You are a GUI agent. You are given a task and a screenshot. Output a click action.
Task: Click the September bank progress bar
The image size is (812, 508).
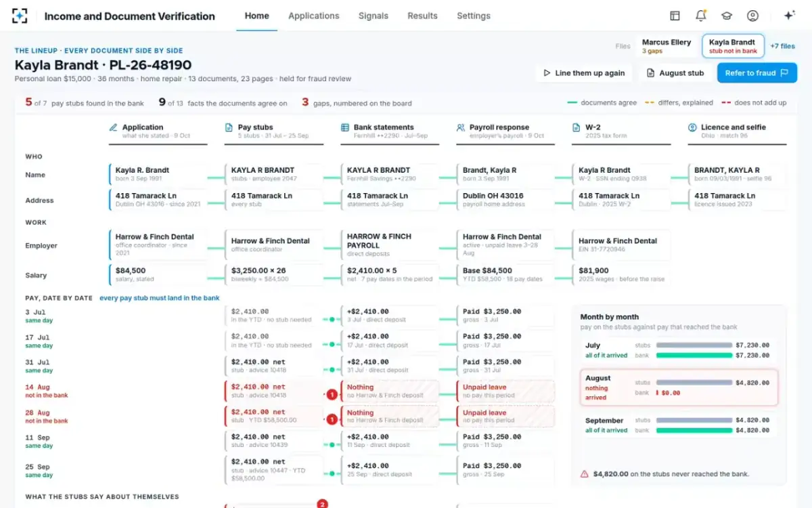click(x=694, y=430)
